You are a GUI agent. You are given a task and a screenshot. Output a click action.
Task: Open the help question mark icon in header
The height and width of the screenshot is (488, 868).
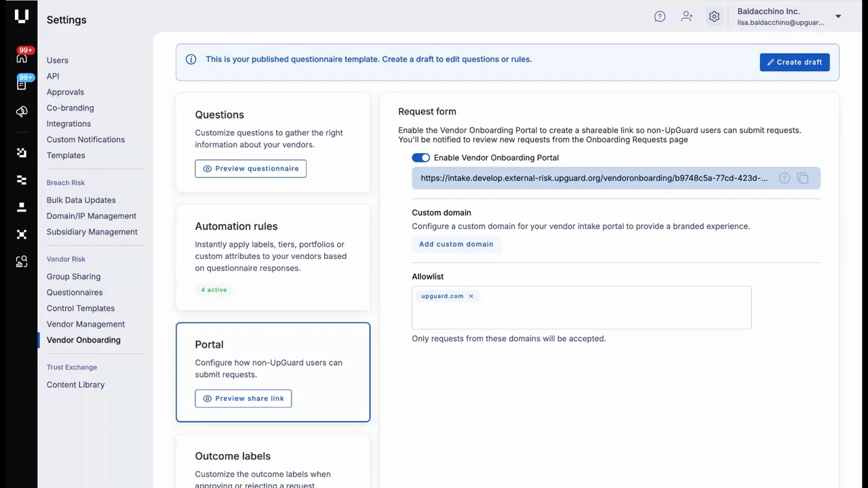point(660,17)
